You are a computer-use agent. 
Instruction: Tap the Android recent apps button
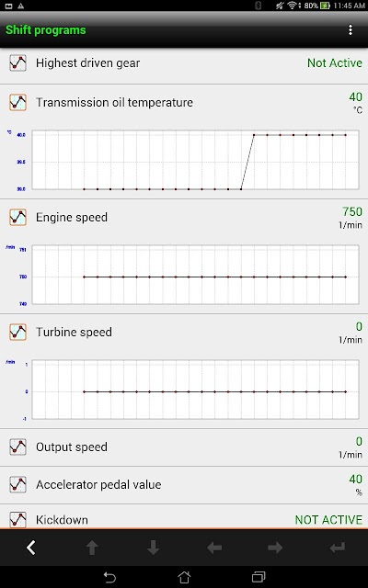(259, 577)
